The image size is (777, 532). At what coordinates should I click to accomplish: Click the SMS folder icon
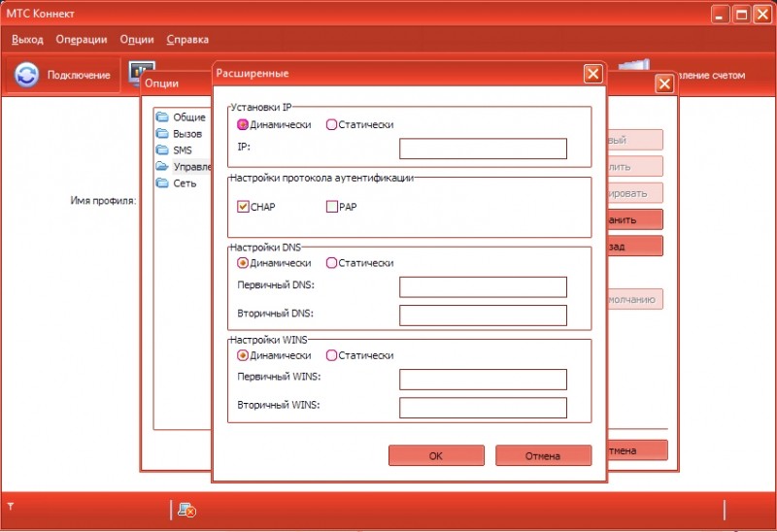162,150
